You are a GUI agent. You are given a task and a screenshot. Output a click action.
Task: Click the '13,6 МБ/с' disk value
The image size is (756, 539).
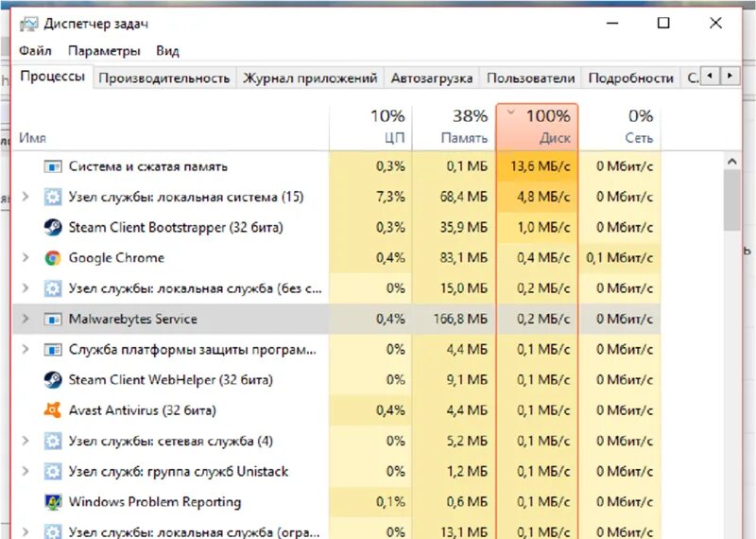(x=540, y=166)
